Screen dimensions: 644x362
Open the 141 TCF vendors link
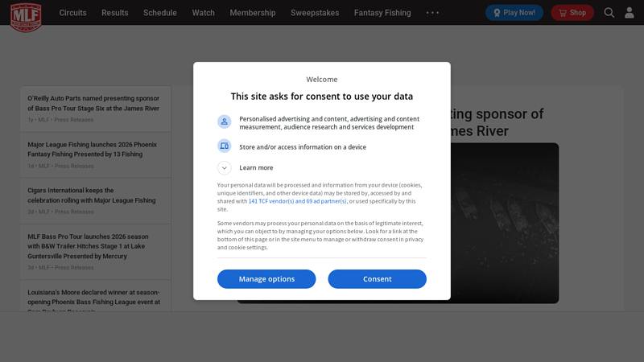coord(297,201)
